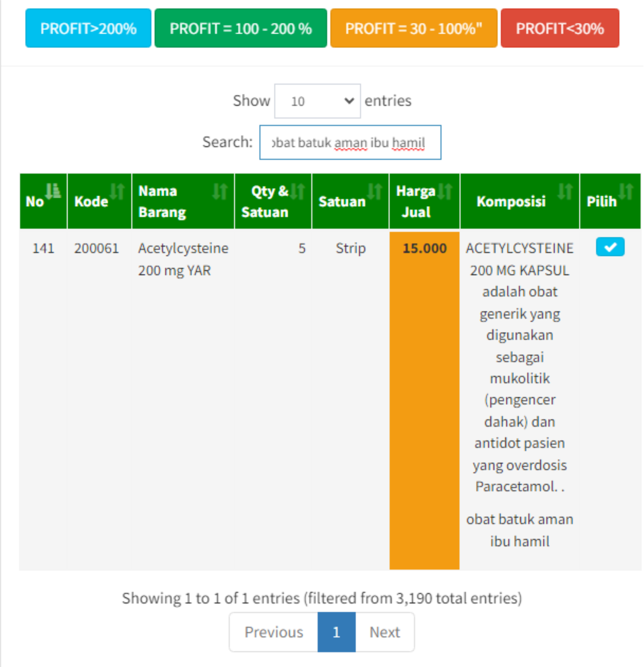Image resolution: width=644 pixels, height=667 pixels.
Task: Click the Next pagination link
Action: 385,632
